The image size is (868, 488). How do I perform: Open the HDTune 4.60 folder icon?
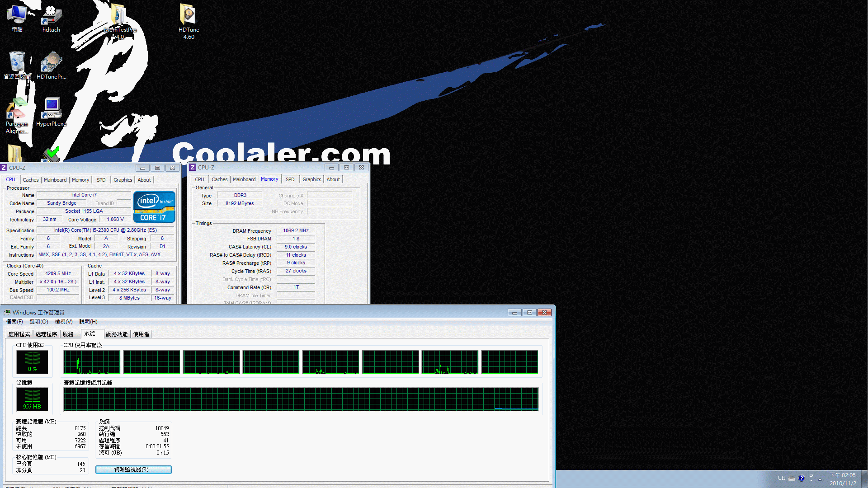coord(189,21)
